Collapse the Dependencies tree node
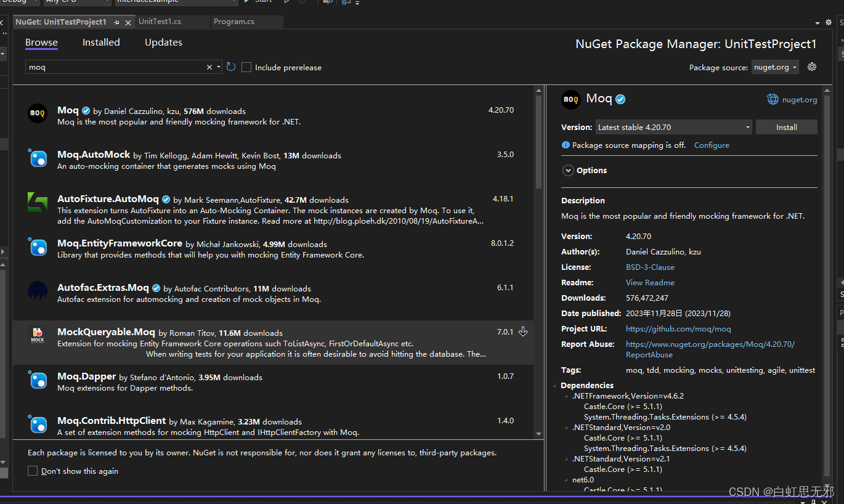844x504 pixels. pyautogui.click(x=556, y=386)
